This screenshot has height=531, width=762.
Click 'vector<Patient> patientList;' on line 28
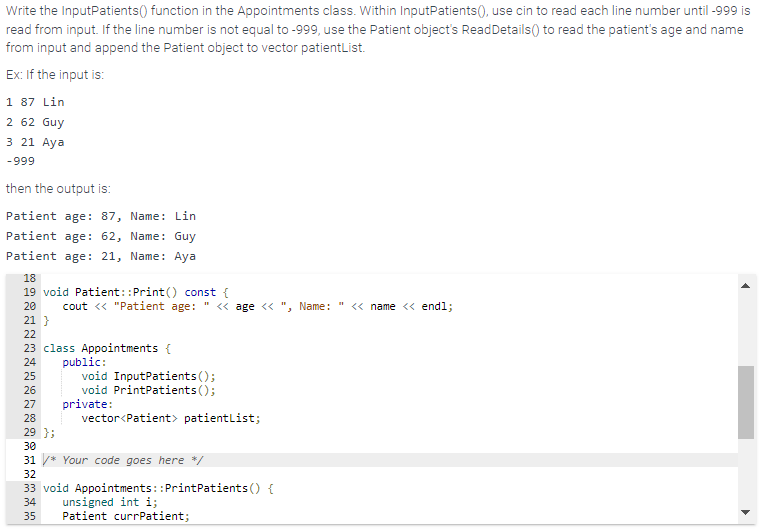[x=171, y=418]
